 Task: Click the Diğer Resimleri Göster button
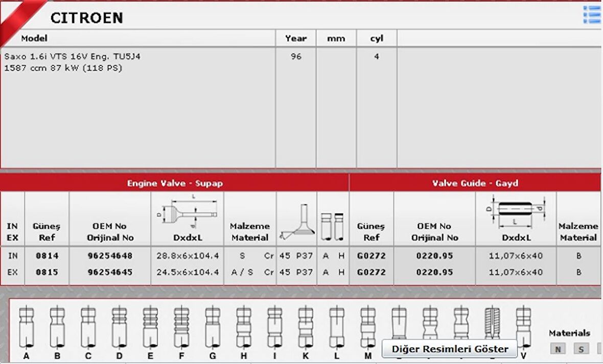pyautogui.click(x=450, y=349)
